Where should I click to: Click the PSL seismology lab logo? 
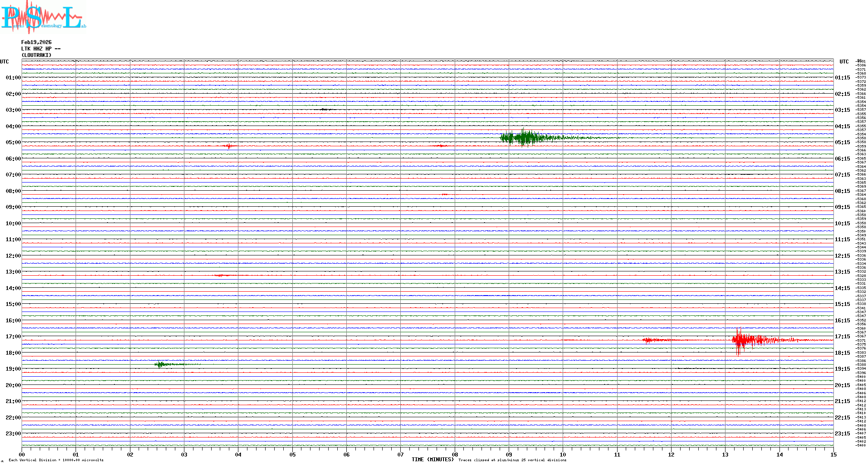click(43, 17)
